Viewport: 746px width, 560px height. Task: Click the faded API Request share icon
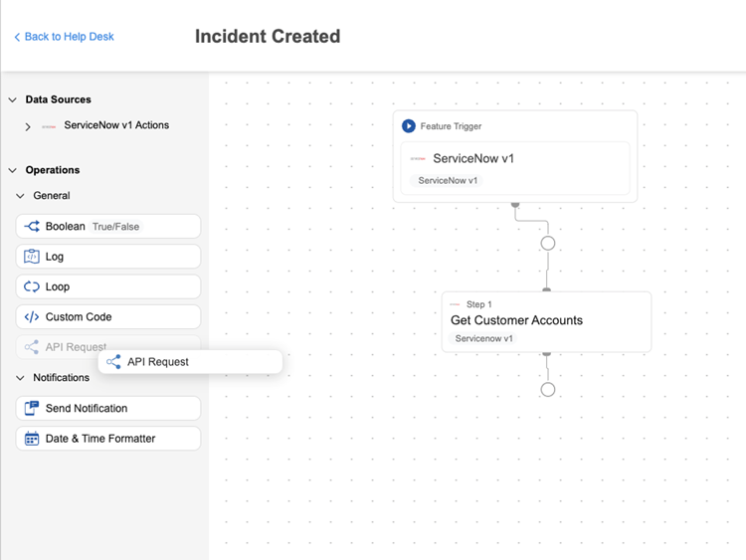click(x=32, y=347)
